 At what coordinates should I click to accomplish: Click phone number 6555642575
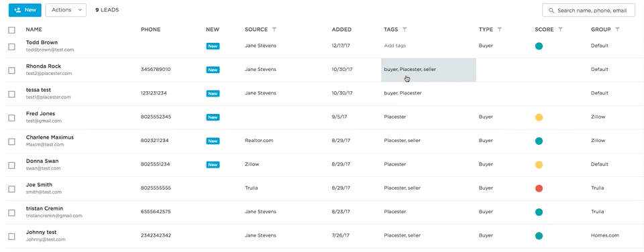tap(156, 212)
